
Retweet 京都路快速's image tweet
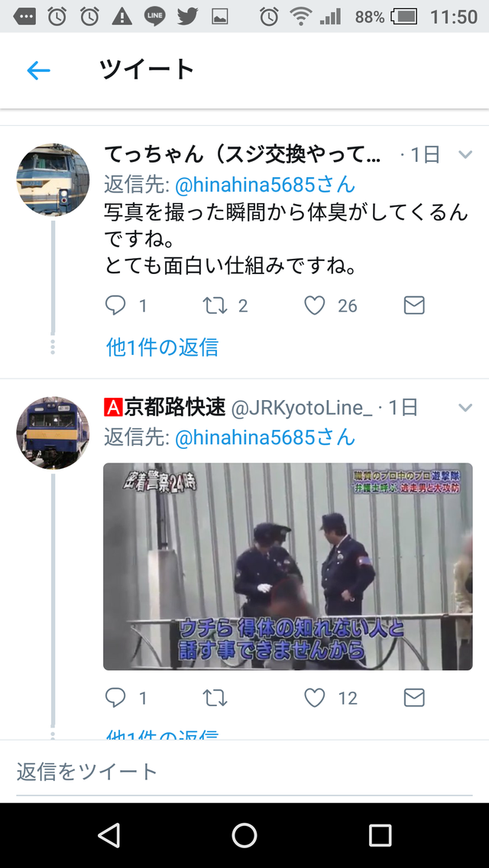pyautogui.click(x=215, y=698)
